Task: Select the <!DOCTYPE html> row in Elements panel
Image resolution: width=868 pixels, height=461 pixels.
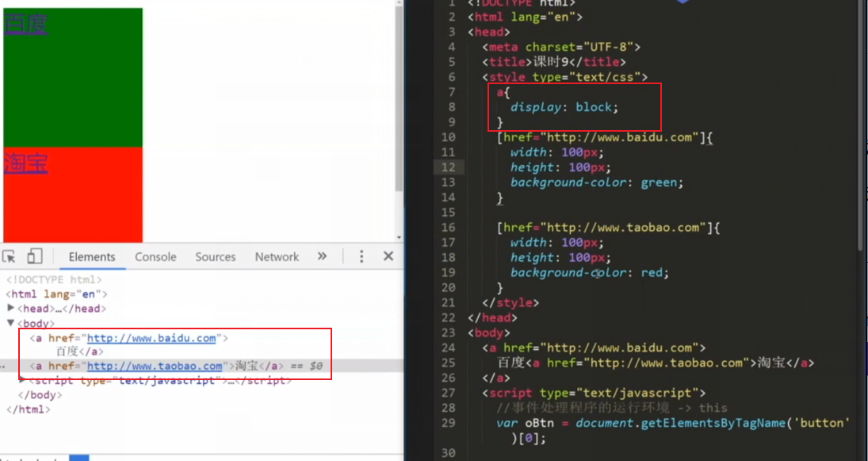Action: click(x=54, y=280)
